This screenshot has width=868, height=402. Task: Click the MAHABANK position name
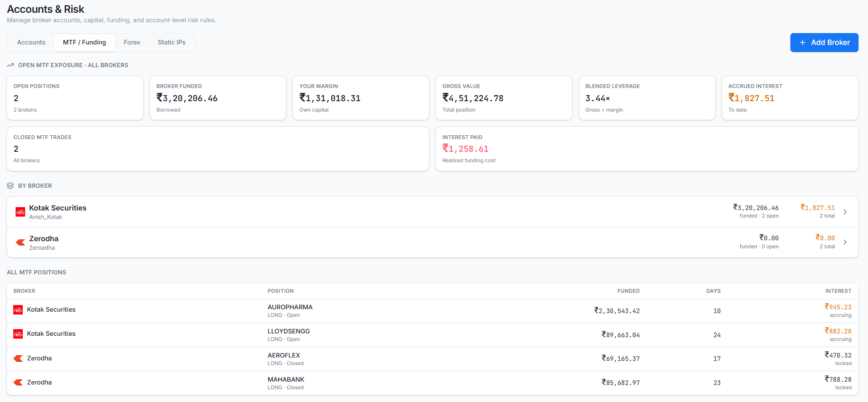[x=286, y=380]
